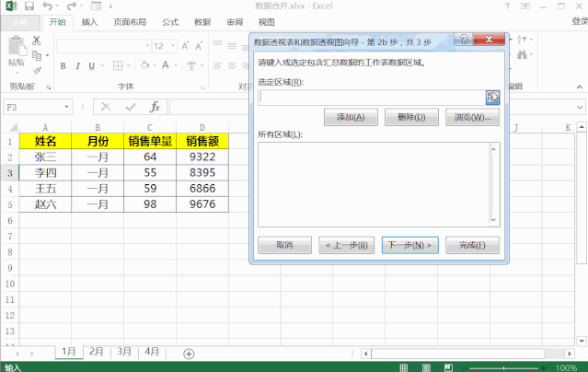Select the 3月 sheet tab
The height and width of the screenshot is (372, 588).
coord(124,352)
